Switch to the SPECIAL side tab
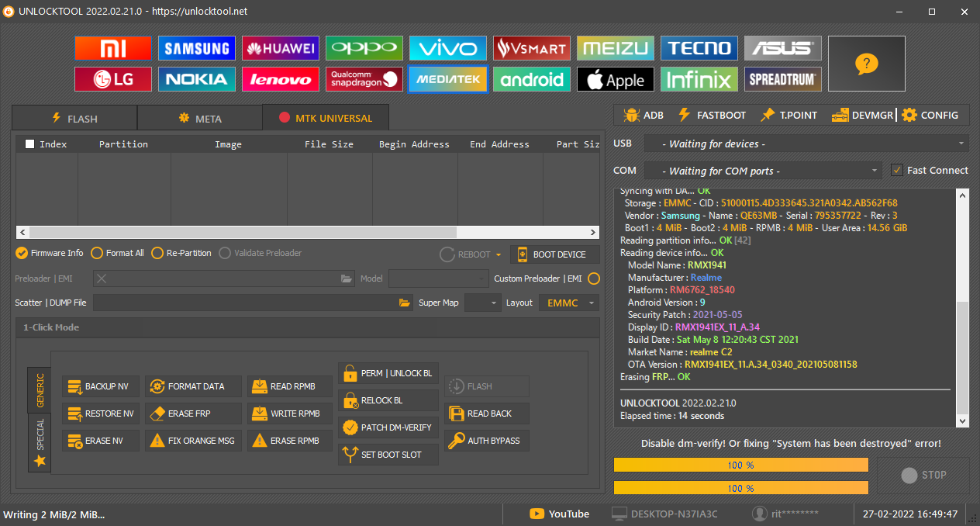The width and height of the screenshot is (980, 526). (40, 442)
